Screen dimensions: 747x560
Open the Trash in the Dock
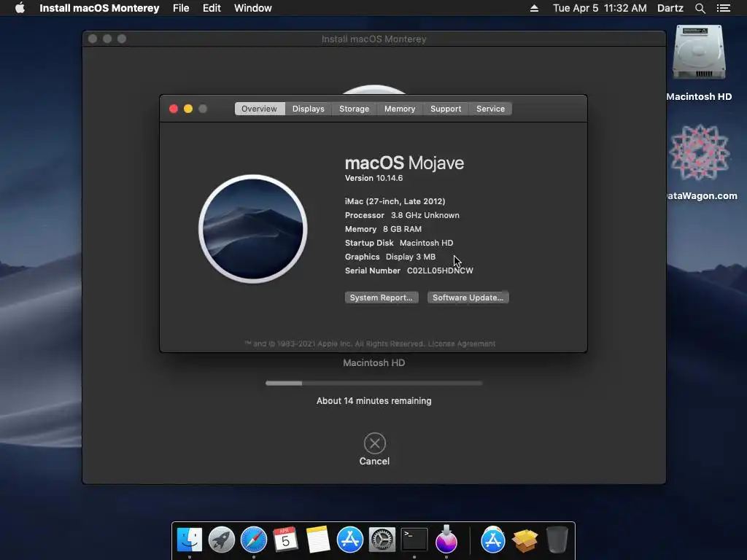[x=557, y=540]
